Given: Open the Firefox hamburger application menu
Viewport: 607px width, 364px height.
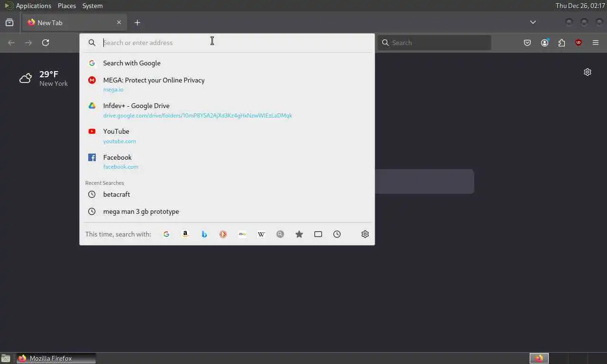Looking at the screenshot, I should coord(596,43).
